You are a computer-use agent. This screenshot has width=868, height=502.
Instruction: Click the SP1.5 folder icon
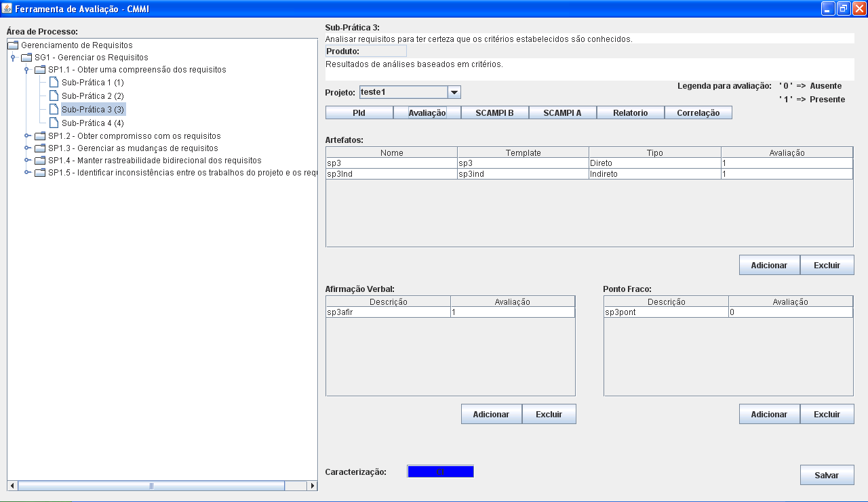[x=40, y=173]
